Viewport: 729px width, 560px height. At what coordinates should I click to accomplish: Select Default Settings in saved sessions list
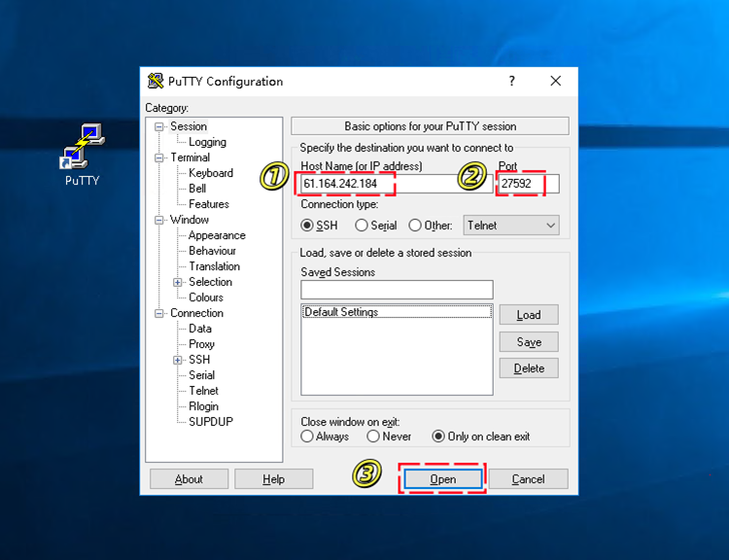pyautogui.click(x=341, y=312)
